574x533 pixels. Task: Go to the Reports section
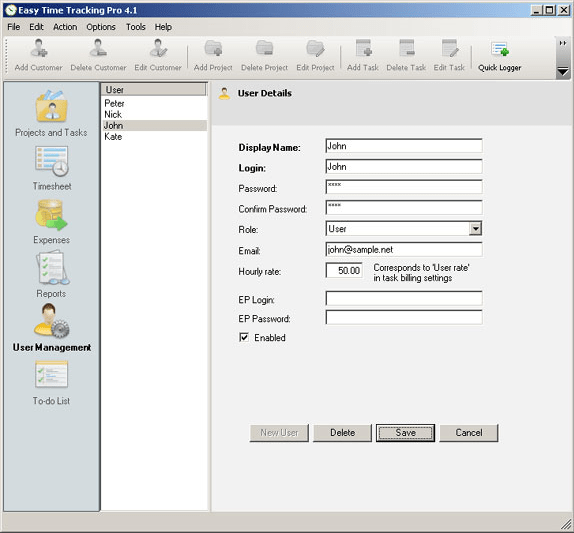coord(52,274)
